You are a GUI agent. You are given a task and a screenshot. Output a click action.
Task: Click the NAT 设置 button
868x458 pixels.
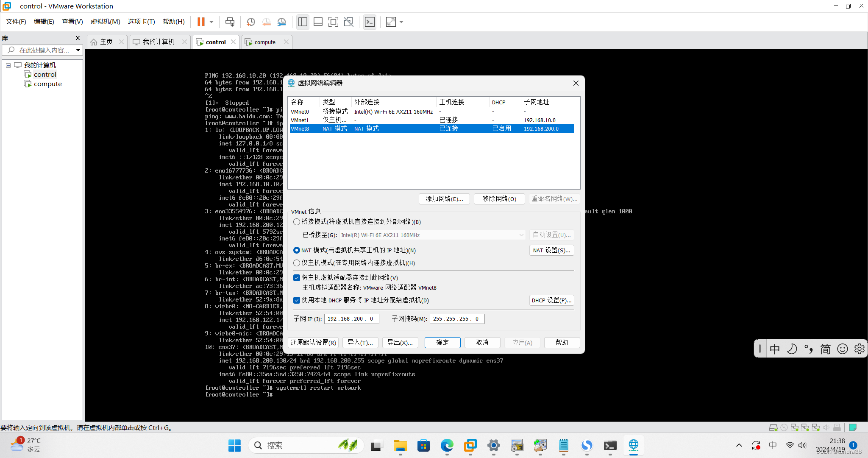click(551, 250)
